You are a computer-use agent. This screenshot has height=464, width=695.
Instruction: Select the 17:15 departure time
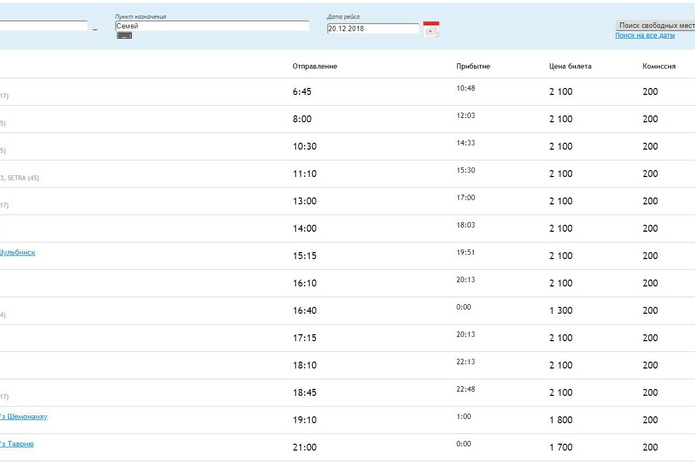click(x=305, y=338)
